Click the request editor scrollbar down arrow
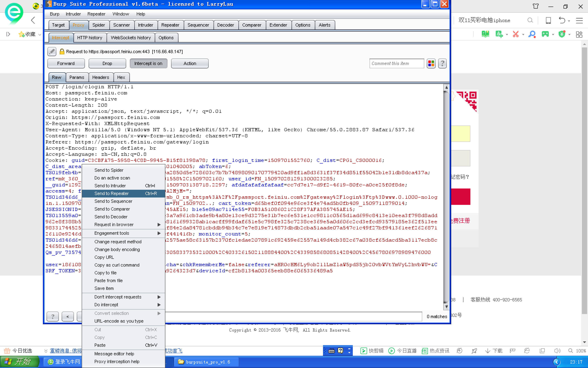The height and width of the screenshot is (368, 588). pyautogui.click(x=446, y=307)
